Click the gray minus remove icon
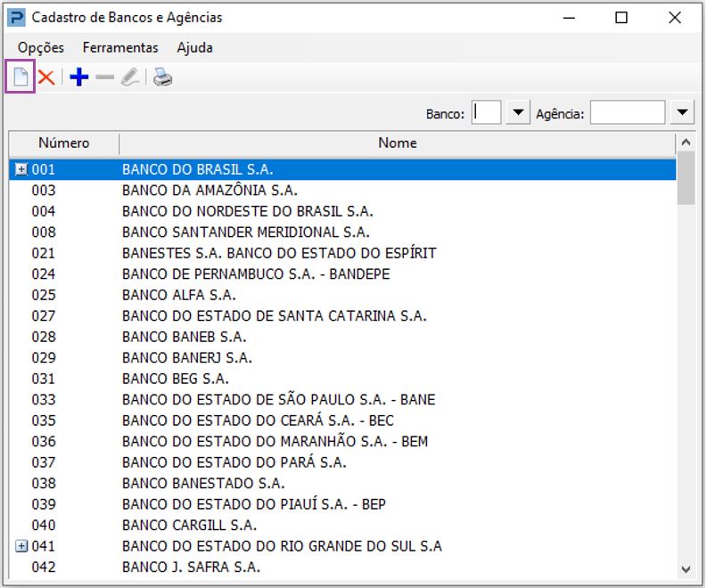The image size is (707, 588). pos(104,77)
